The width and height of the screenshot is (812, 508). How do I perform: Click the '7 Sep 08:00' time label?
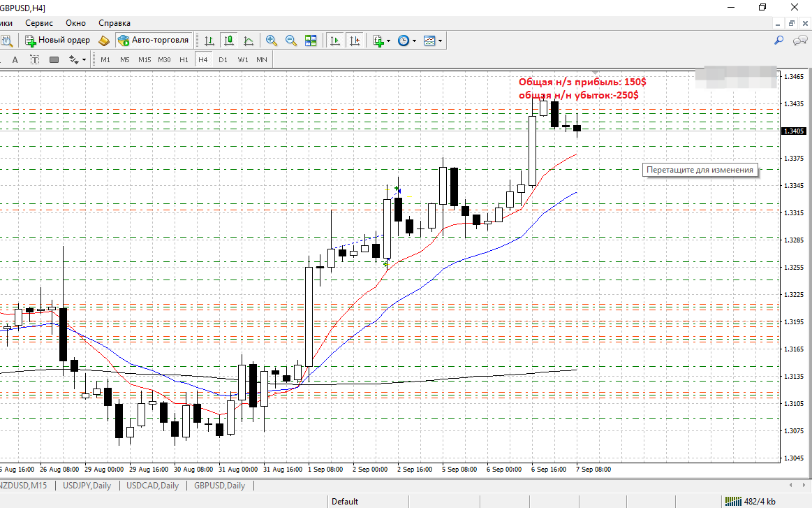click(593, 469)
